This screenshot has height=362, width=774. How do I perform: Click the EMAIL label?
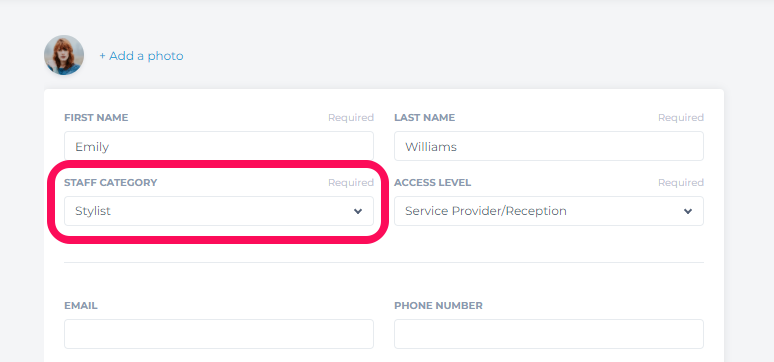coord(81,306)
